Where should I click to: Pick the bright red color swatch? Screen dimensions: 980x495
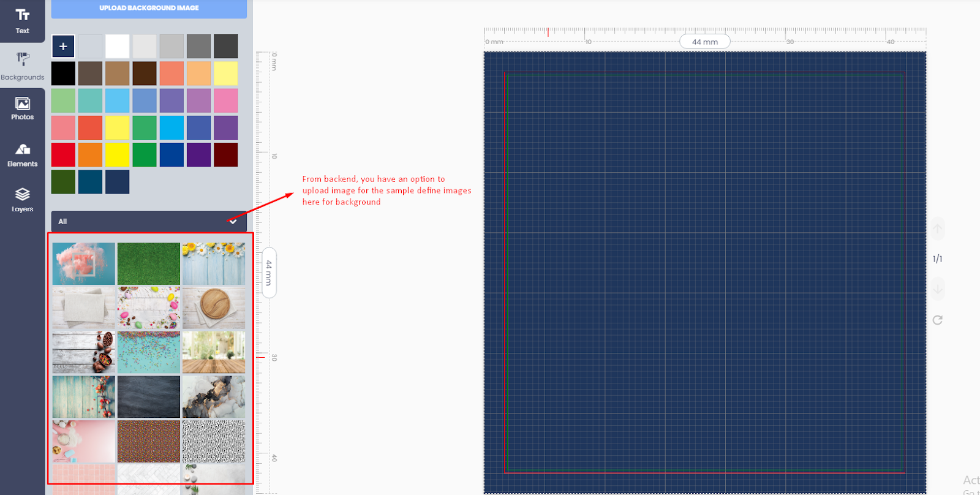[x=63, y=155]
